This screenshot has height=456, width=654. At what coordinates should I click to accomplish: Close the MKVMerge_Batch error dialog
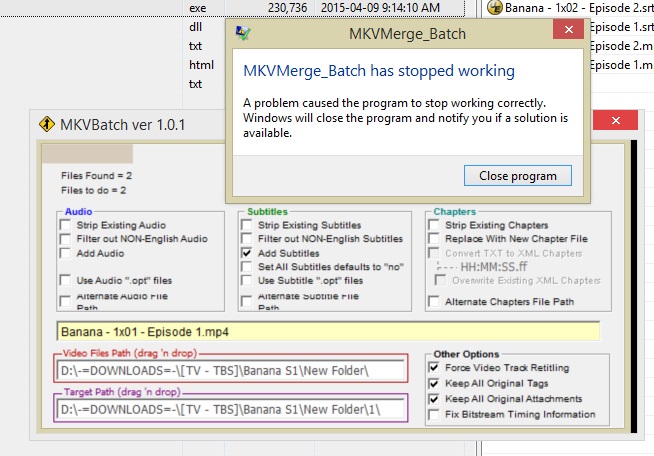(x=568, y=30)
